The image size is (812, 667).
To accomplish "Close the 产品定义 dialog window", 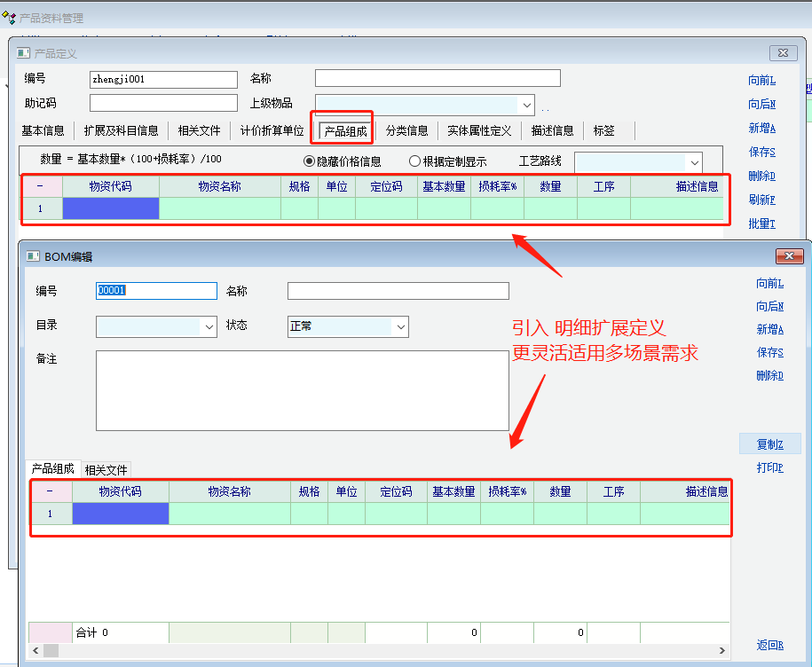I will click(x=784, y=53).
